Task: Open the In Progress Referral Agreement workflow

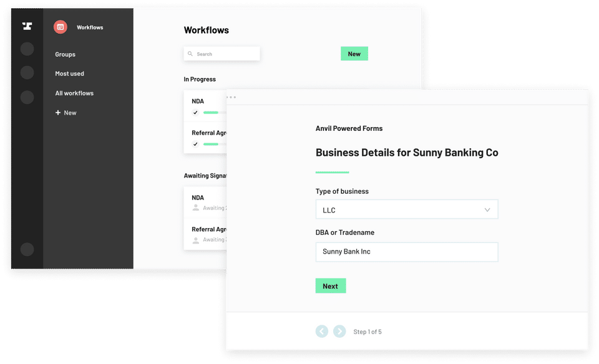Action: pos(205,138)
